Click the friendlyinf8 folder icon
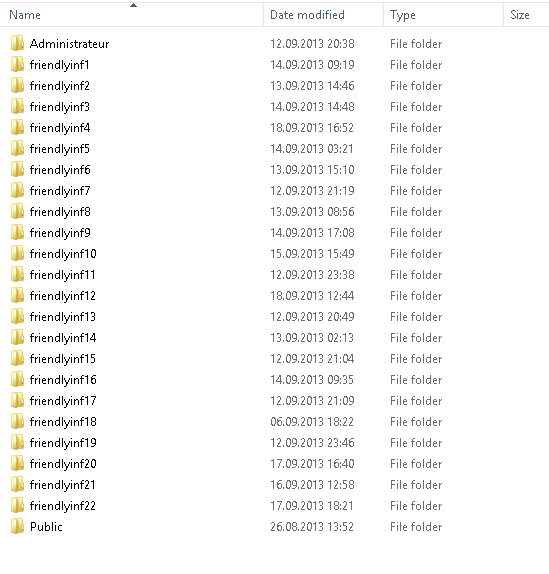This screenshot has height=574, width=549. 17,212
